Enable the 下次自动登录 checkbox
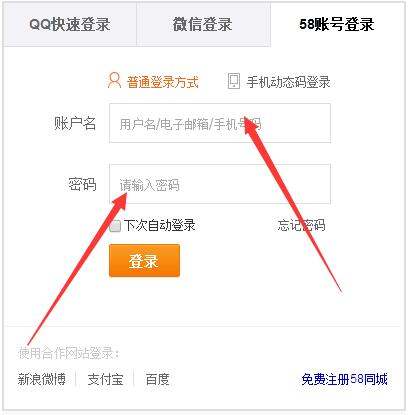 115,226
